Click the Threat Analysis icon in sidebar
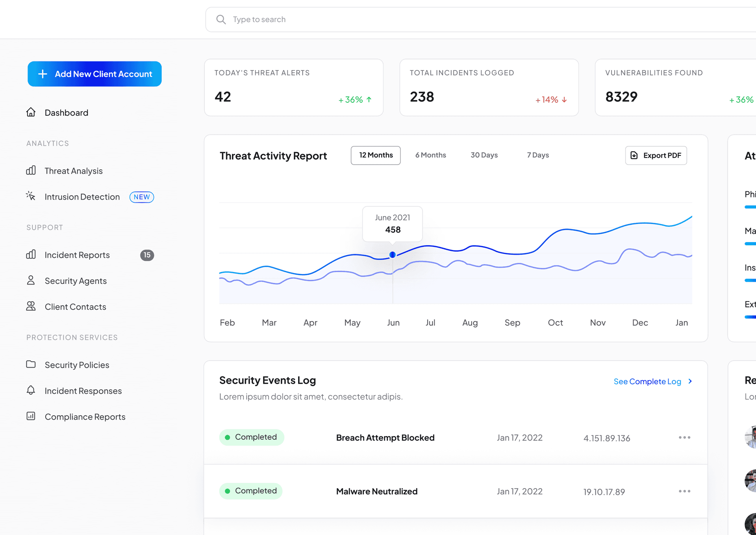The image size is (756, 535). [x=32, y=171]
